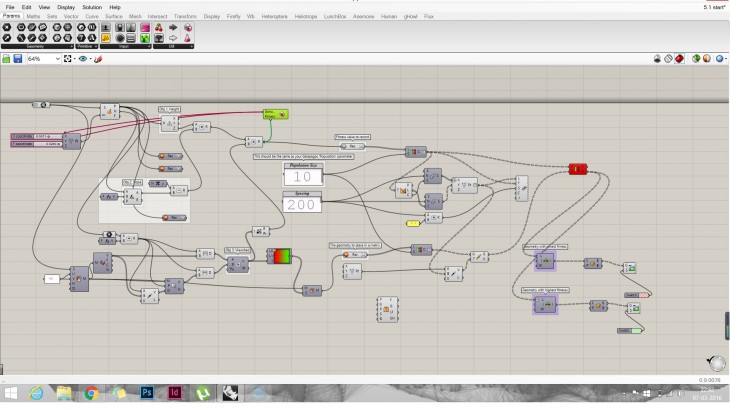Open Photoshop from the Windows taskbar
The width and height of the screenshot is (730, 411).
pyautogui.click(x=146, y=393)
